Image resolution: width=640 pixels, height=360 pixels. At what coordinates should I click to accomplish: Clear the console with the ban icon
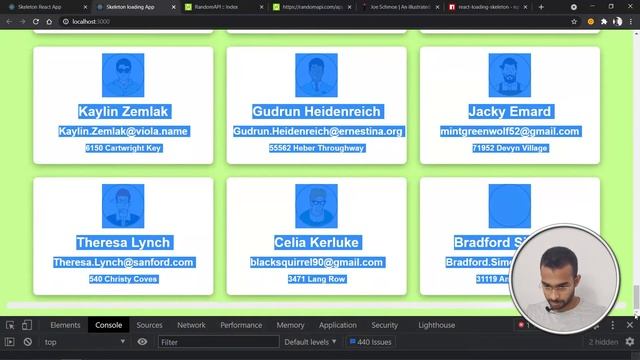click(x=28, y=342)
